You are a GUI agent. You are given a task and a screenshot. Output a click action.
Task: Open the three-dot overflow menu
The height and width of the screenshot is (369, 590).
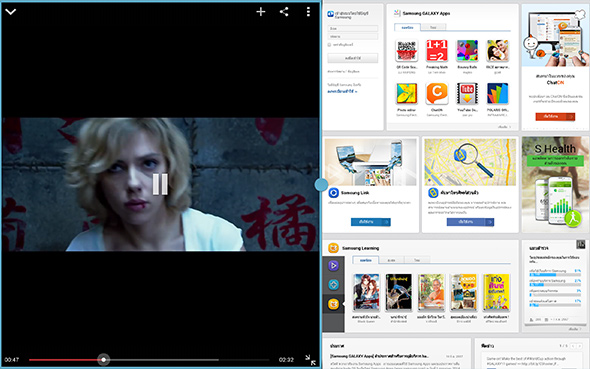tap(308, 12)
